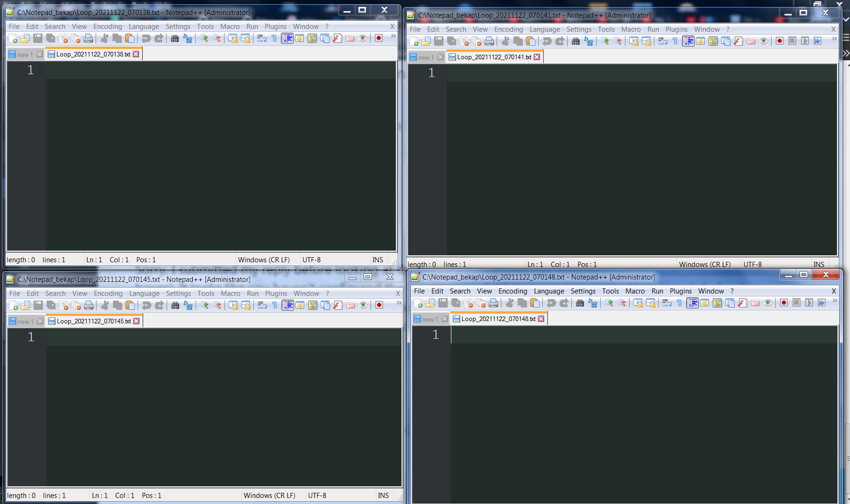Open Macro menu in the 070148 window

coord(635,291)
